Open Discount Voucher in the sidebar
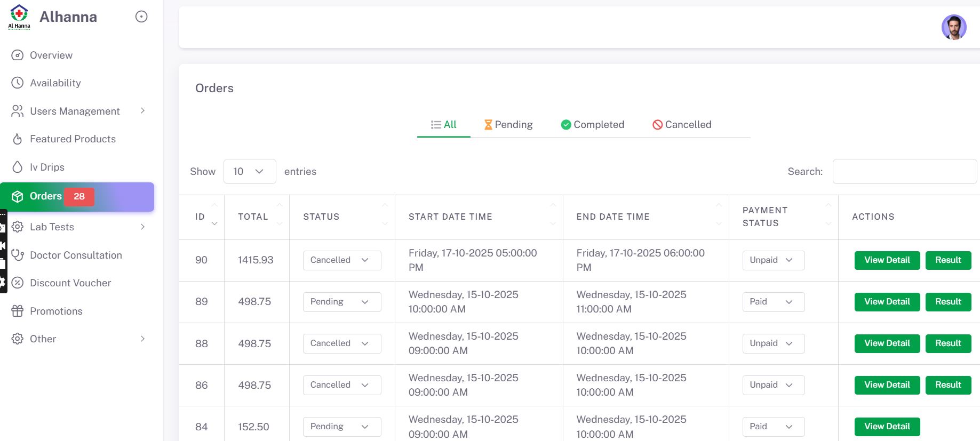Viewport: 980px width, 441px height. coord(70,283)
